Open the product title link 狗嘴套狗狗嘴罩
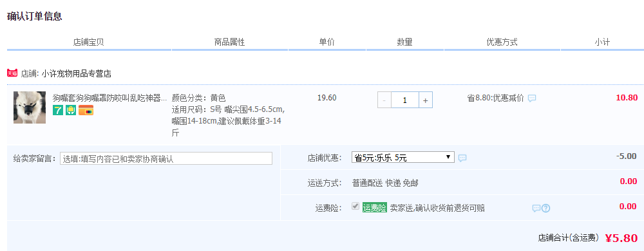Viewport: 644px width, 251px height. coord(109,98)
